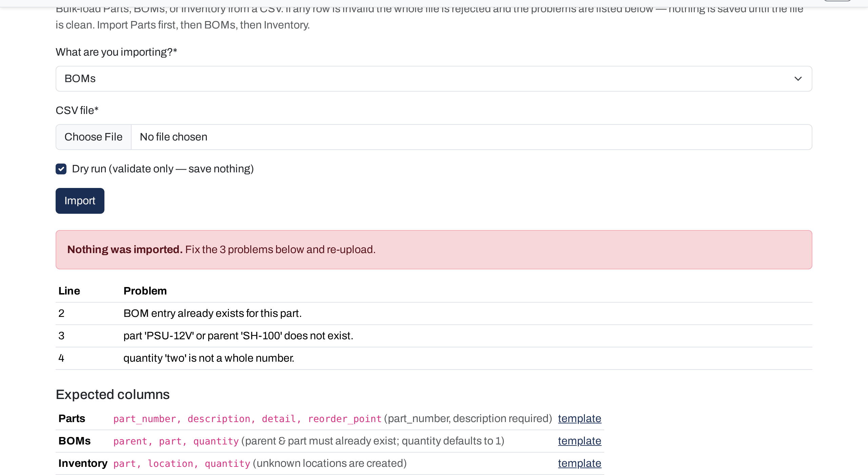This screenshot has height=475, width=868.
Task: Click the 'part, location, quantity' code text
Action: (182, 464)
